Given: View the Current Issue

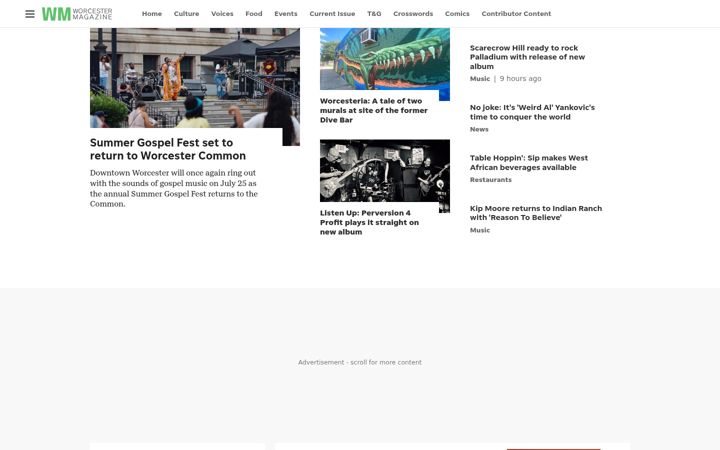Looking at the screenshot, I should (x=332, y=14).
